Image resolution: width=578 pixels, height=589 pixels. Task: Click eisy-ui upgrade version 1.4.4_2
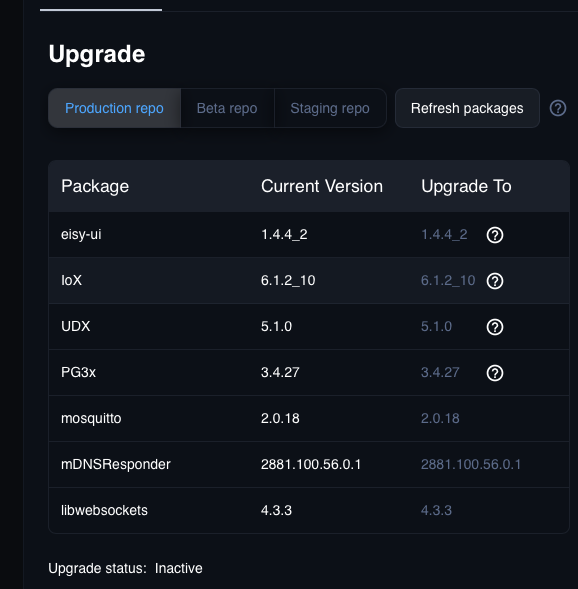pos(444,235)
